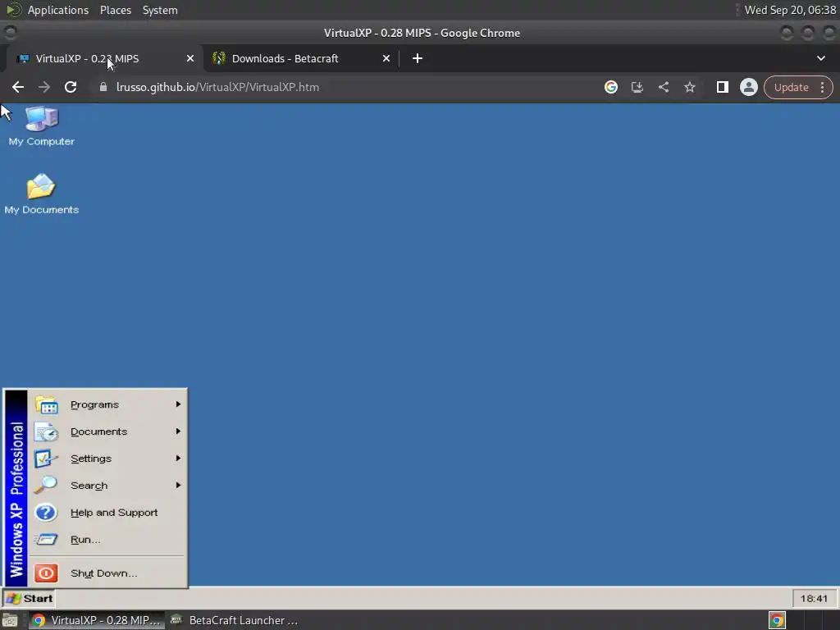Click the blue Help question mark icon

click(46, 513)
